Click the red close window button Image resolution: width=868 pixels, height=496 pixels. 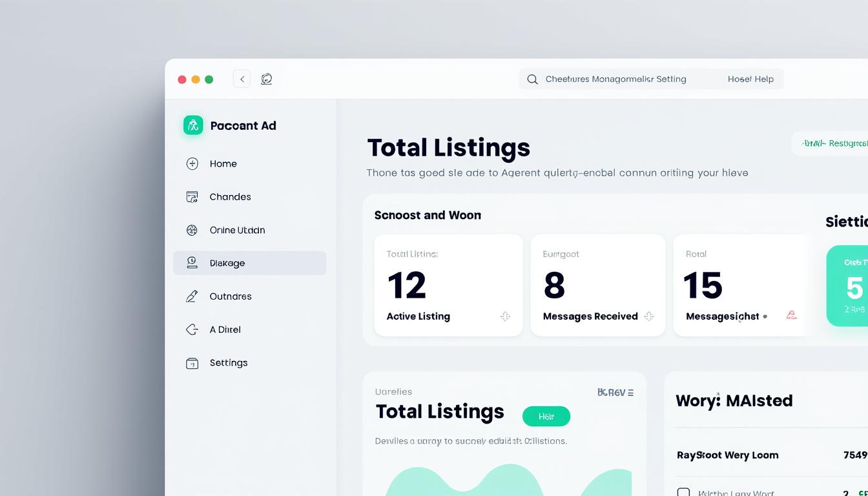click(182, 79)
